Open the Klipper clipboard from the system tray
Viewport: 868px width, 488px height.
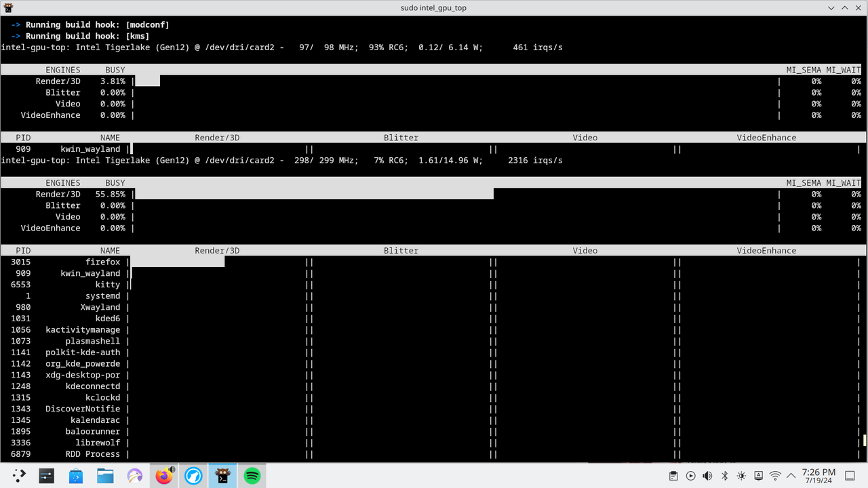[673, 476]
